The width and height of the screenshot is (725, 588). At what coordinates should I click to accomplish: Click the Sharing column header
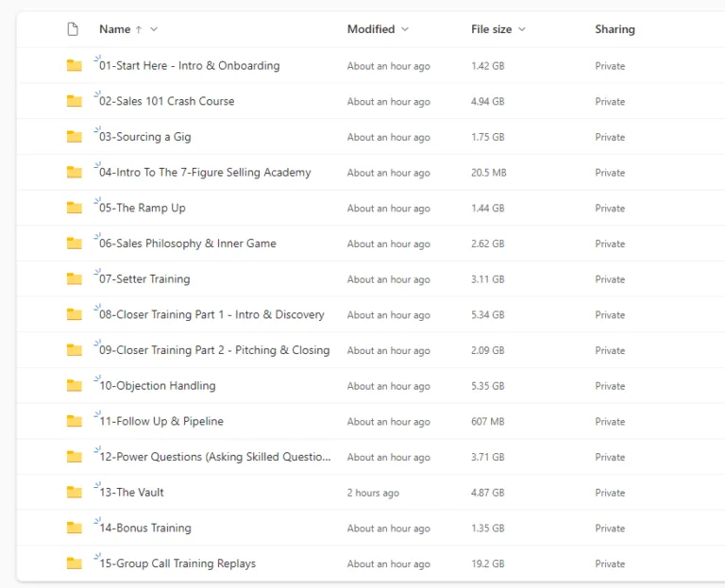tap(615, 29)
